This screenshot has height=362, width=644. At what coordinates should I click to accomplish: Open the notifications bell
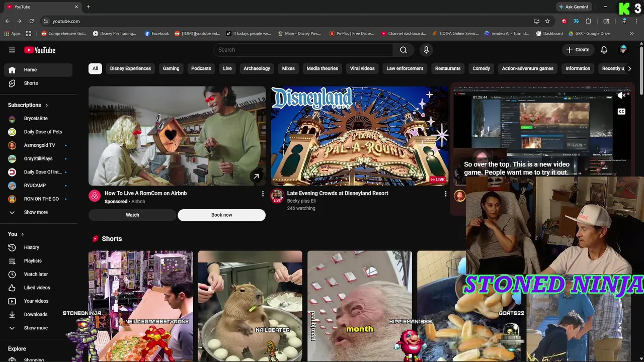click(604, 50)
